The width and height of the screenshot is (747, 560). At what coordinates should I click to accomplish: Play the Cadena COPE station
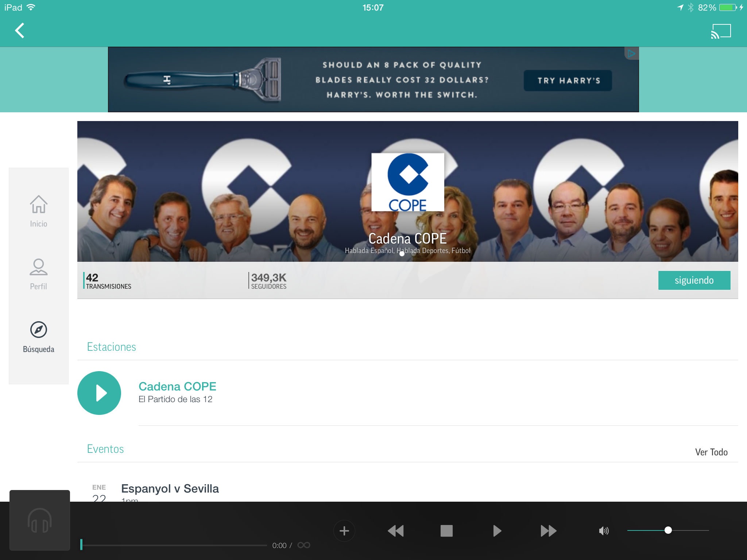coord(99,393)
